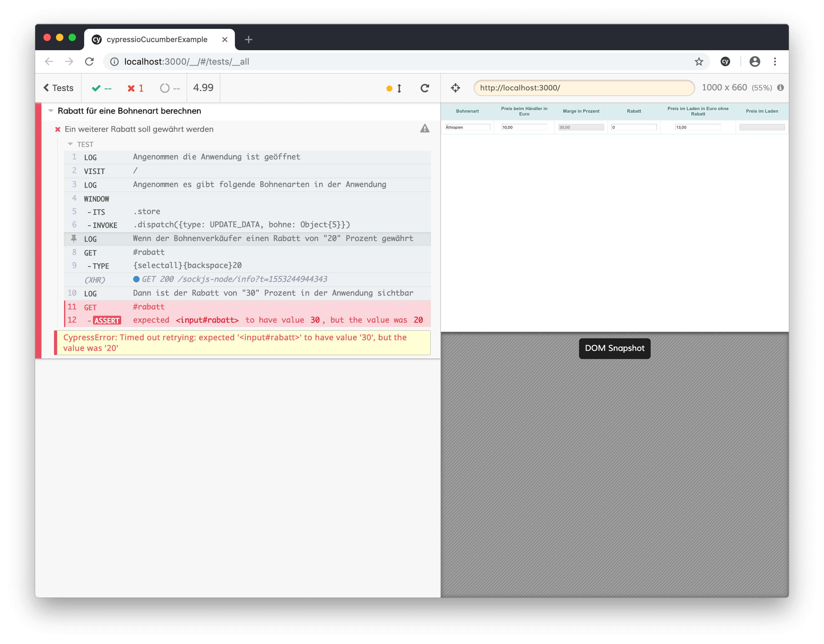824x644 pixels.
Task: Unpin the pinned LOG command row
Action: pos(247,239)
